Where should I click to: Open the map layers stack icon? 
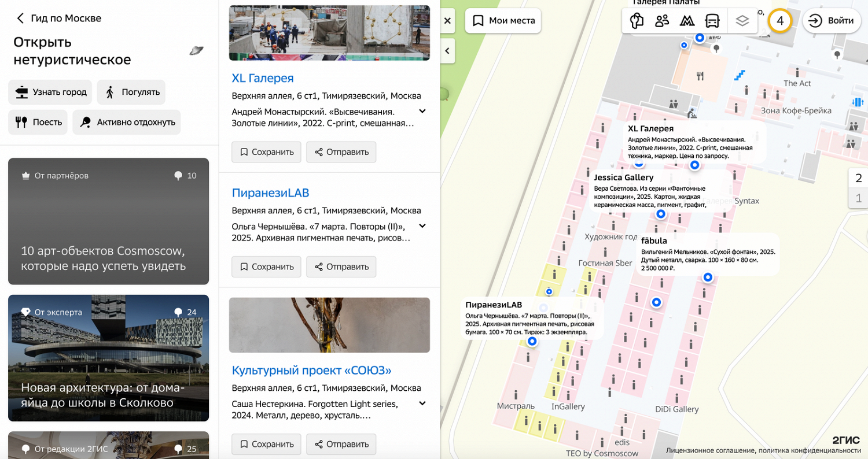[x=742, y=21]
